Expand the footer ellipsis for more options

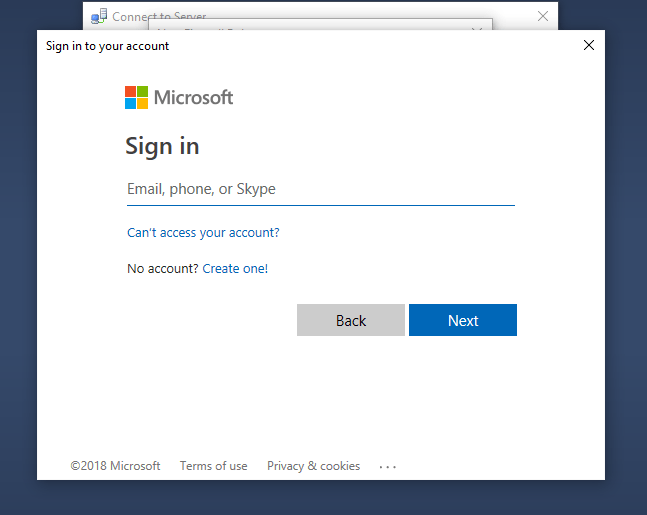coord(387,467)
